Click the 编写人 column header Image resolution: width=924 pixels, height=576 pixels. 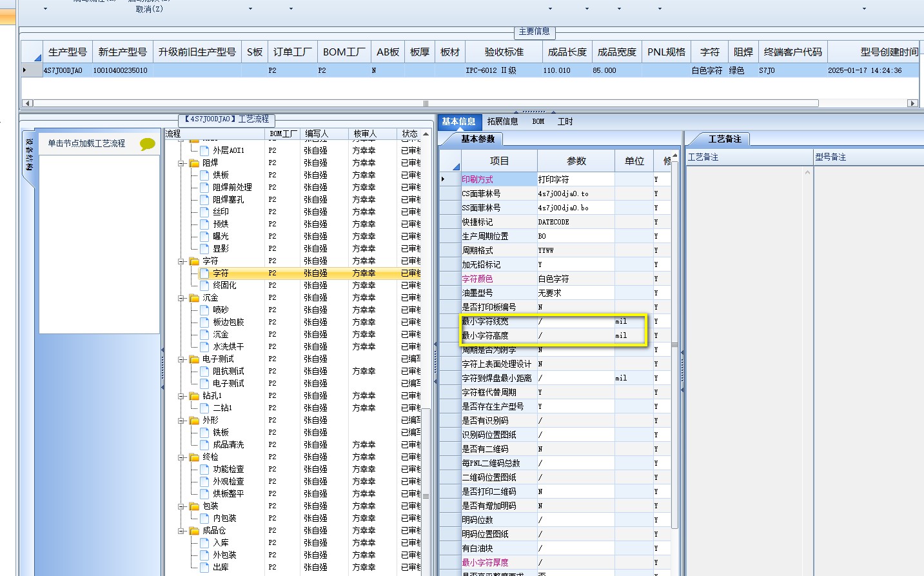[x=325, y=134]
